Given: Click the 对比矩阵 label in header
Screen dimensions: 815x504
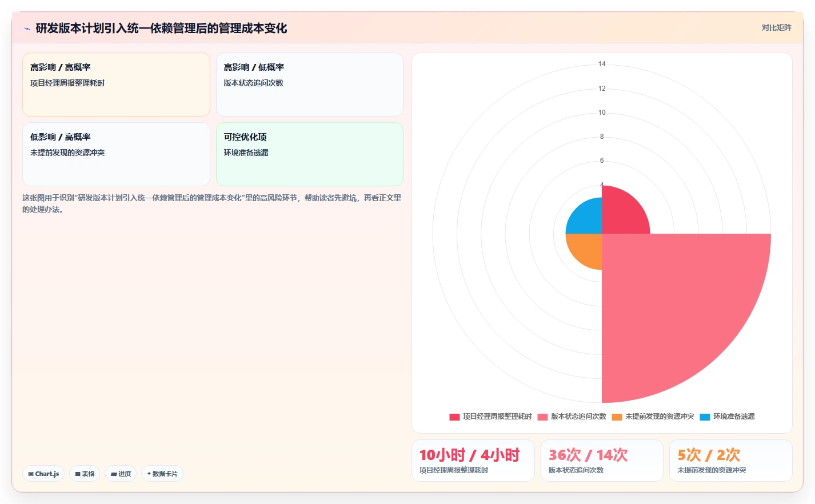Looking at the screenshot, I should pos(776,27).
